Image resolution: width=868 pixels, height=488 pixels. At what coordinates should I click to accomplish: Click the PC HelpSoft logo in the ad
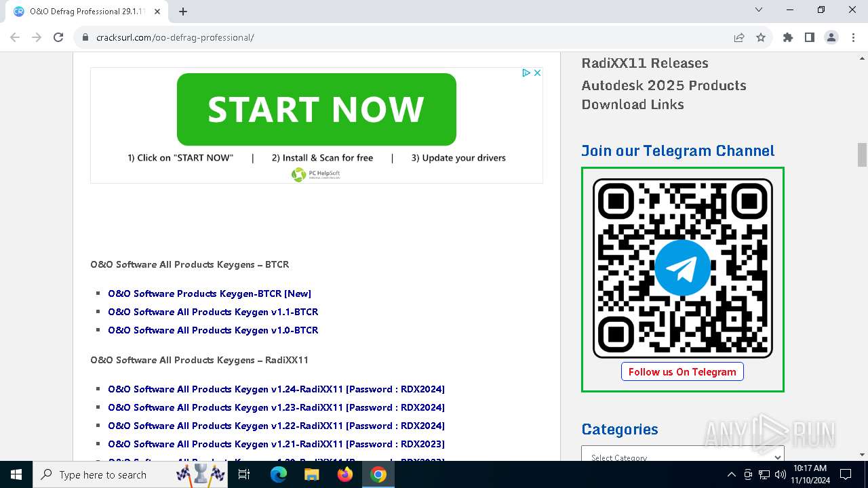pos(316,175)
